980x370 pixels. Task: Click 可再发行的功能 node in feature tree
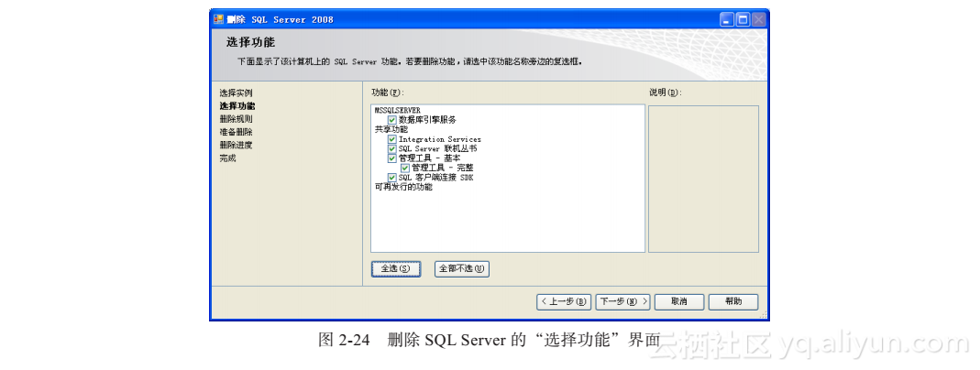403,187
